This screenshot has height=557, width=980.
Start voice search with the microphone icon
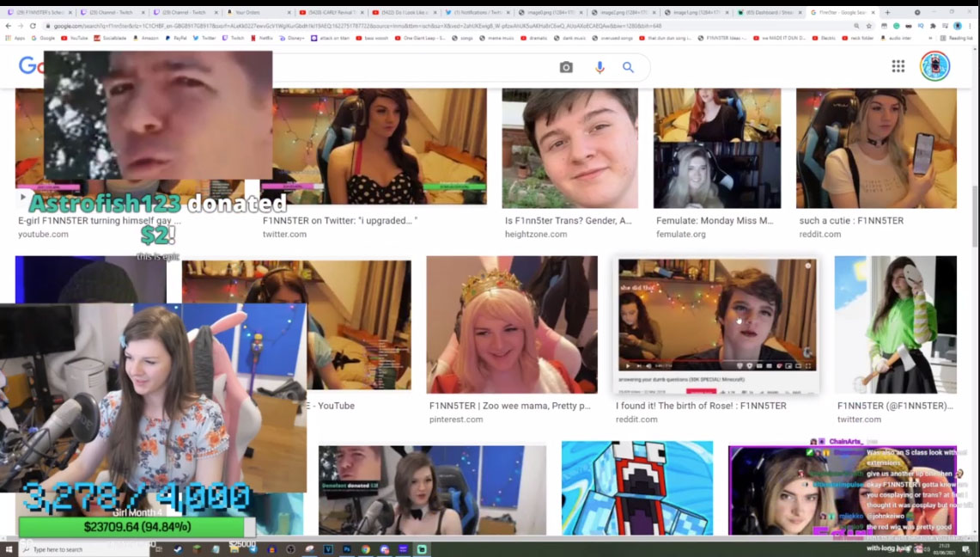tap(600, 68)
